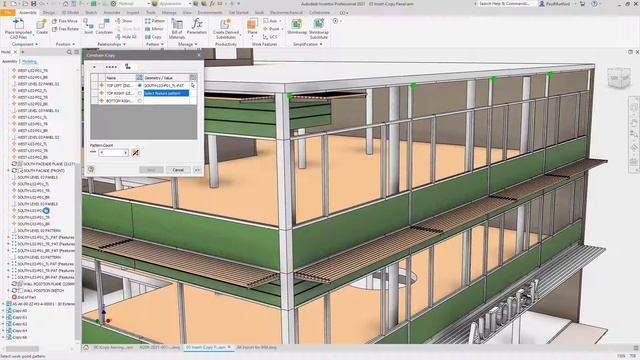
Task: Create a work Plane
Action: (x=252, y=27)
